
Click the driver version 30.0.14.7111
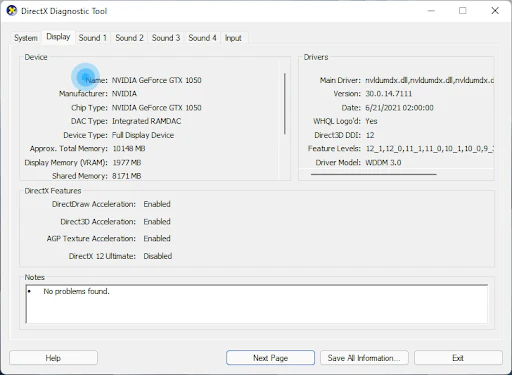pyautogui.click(x=389, y=94)
